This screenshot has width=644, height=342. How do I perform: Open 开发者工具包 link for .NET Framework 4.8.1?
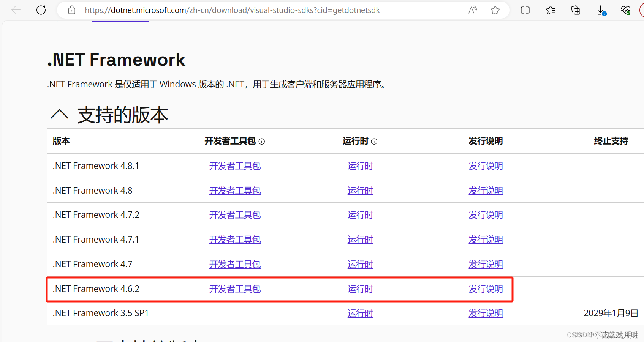(235, 166)
